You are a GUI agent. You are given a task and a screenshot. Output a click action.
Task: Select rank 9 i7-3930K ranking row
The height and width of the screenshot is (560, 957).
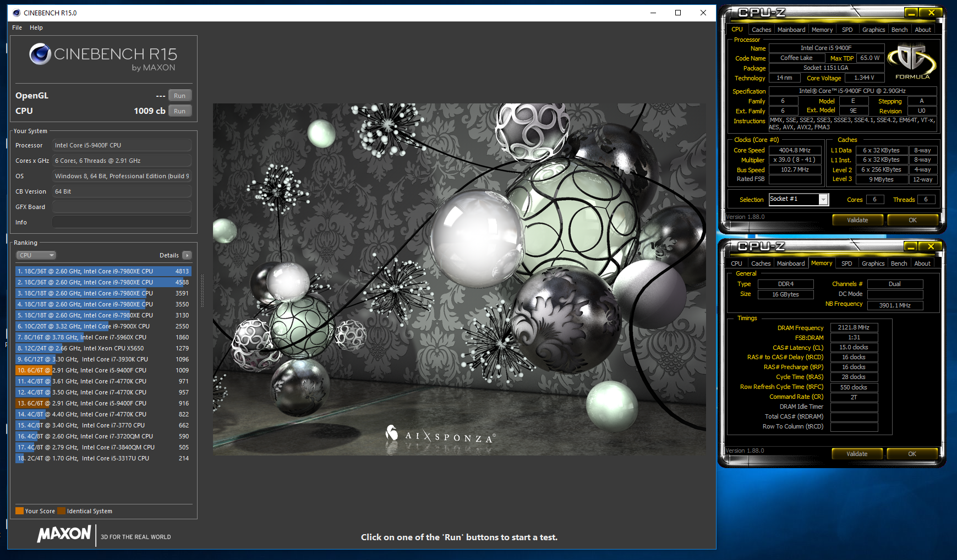click(x=103, y=359)
